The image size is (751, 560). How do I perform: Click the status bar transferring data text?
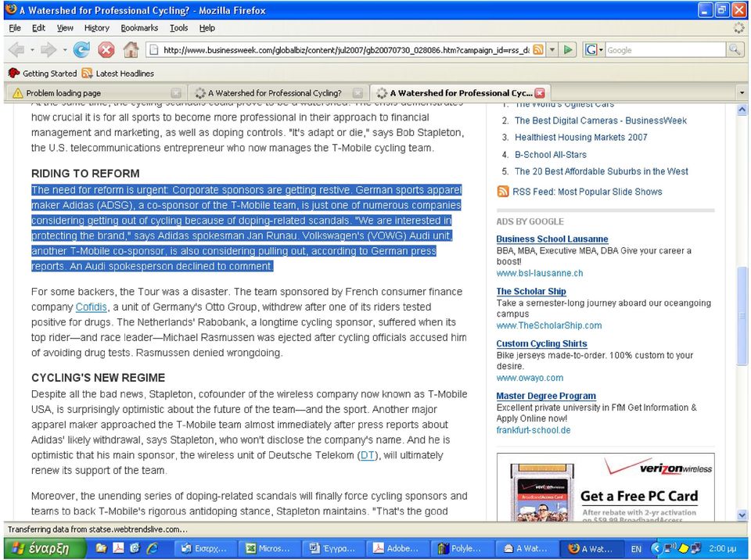coord(97,529)
